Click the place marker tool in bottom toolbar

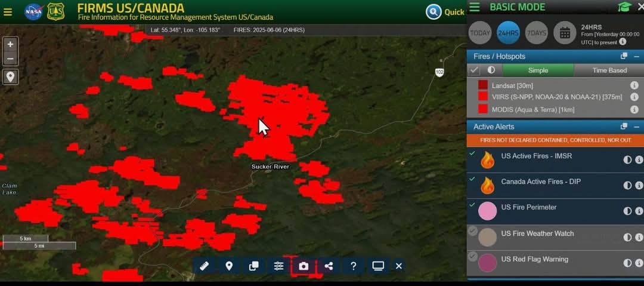[229, 266]
